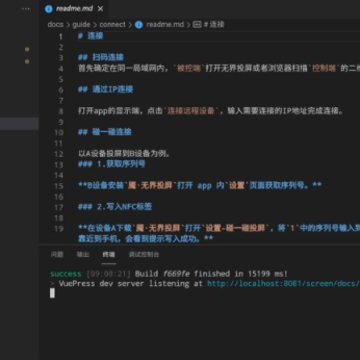Switch to the 调试控制台 panel tab
This screenshot has width=360, height=360.
point(144,255)
